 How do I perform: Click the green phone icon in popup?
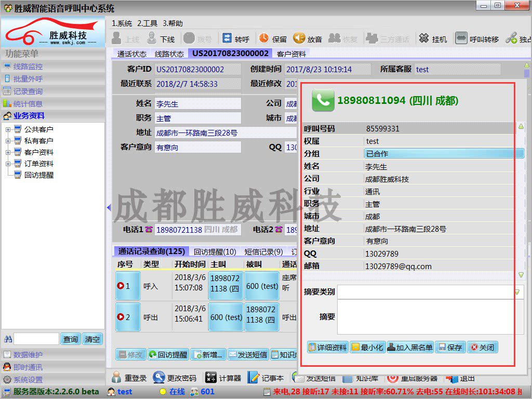[x=323, y=100]
